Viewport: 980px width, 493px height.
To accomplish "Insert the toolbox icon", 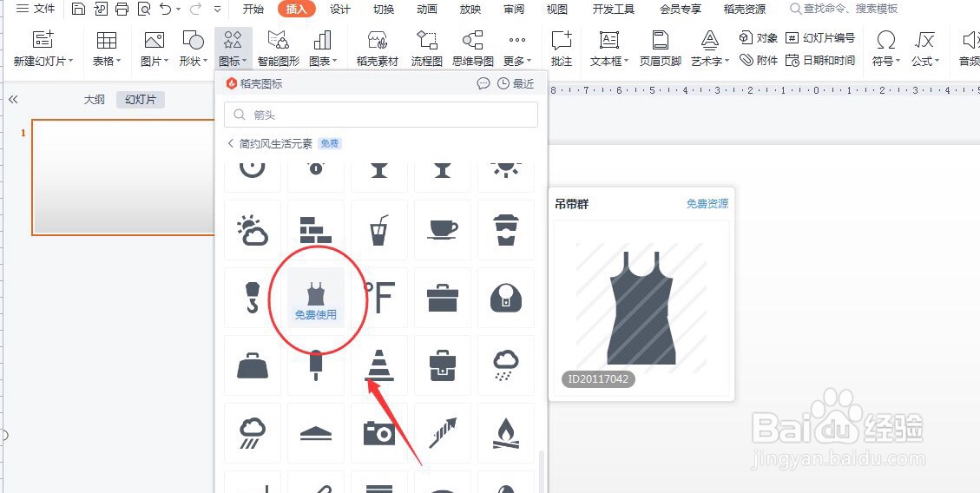I will [443, 298].
